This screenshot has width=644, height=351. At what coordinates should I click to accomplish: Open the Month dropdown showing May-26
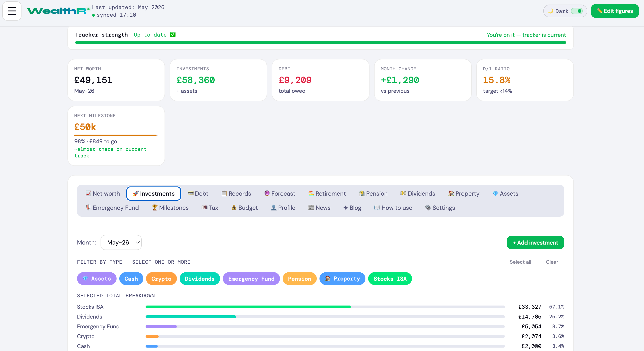pos(121,242)
